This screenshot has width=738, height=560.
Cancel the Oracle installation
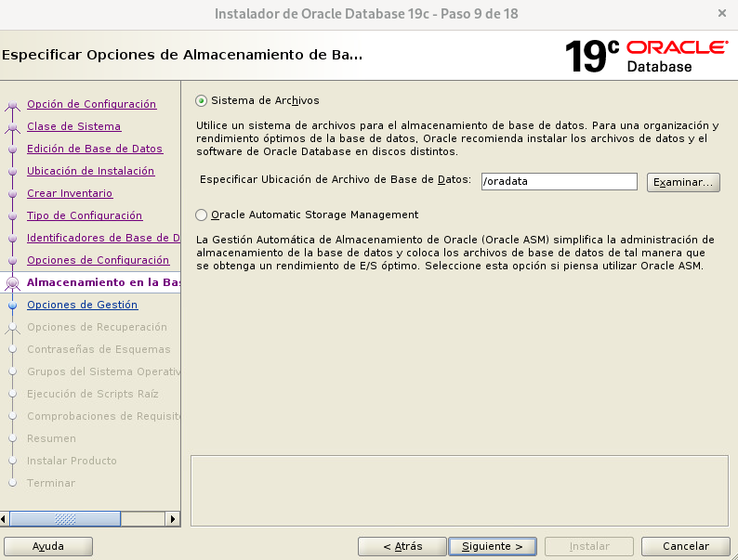(686, 546)
